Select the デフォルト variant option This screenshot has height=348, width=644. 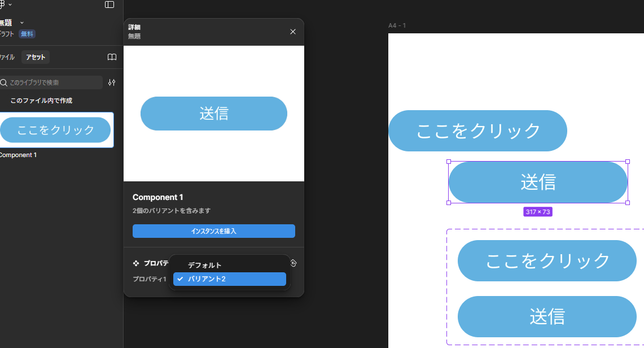tap(204, 265)
